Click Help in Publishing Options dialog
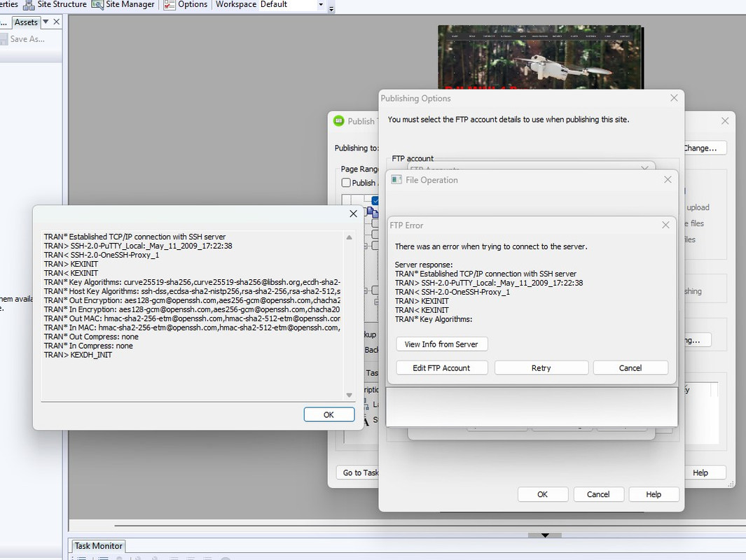746x560 pixels. point(654,494)
